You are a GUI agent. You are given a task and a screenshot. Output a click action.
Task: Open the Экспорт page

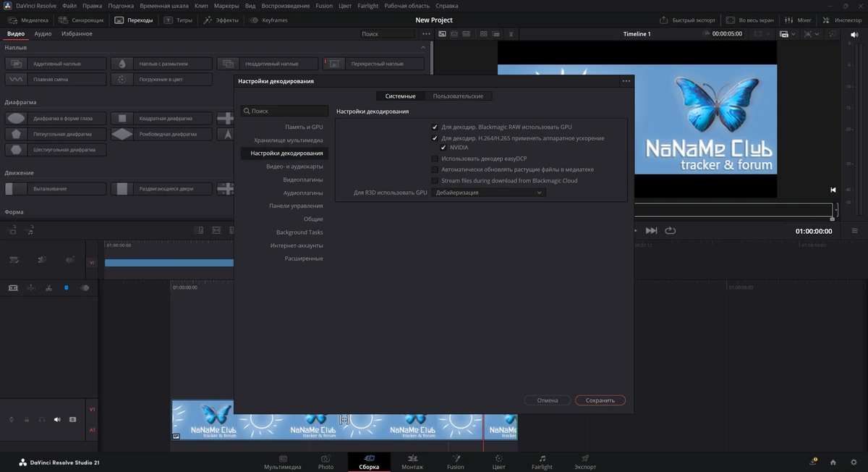(585, 462)
